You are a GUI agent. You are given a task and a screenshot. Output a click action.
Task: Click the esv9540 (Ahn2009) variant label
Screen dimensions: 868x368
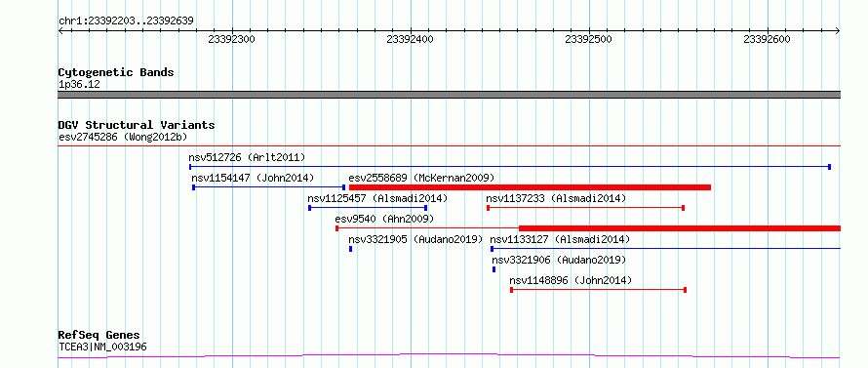384,219
